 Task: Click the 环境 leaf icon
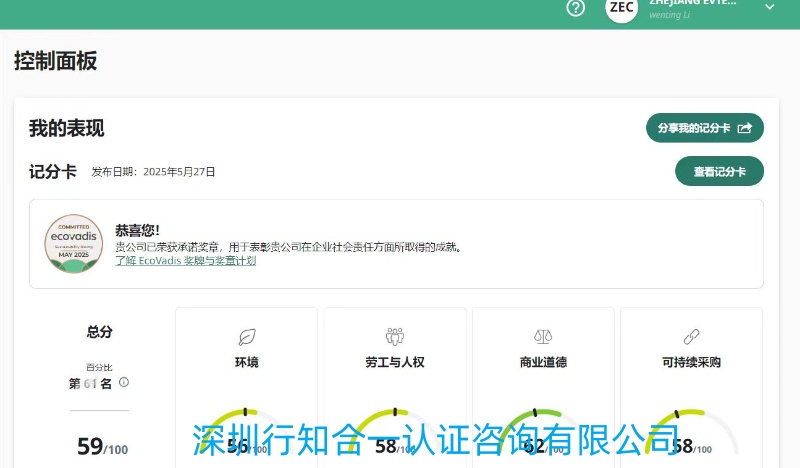click(247, 337)
